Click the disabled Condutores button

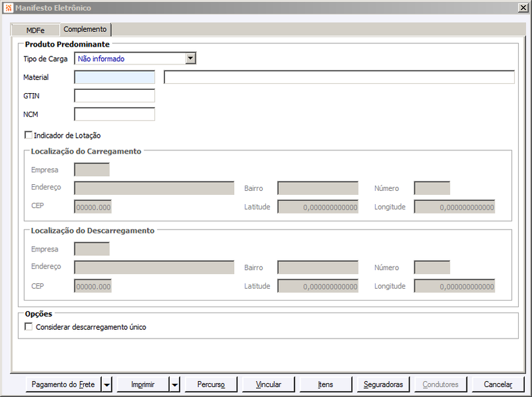440,384
